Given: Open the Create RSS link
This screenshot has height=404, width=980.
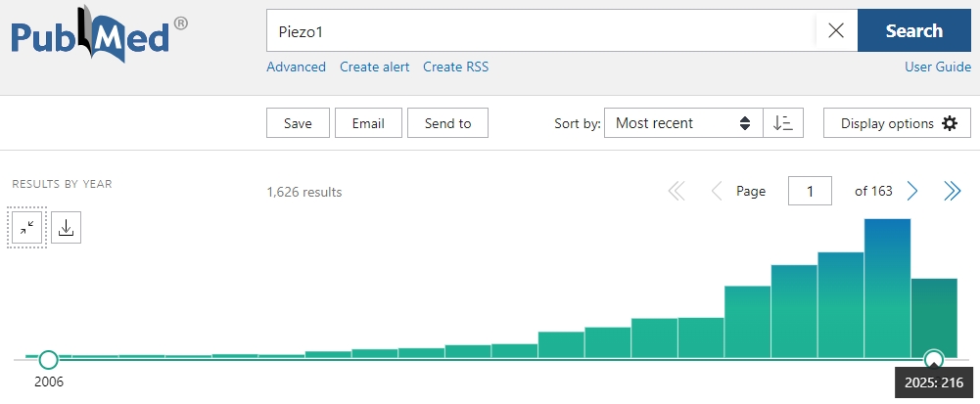Looking at the screenshot, I should point(455,67).
